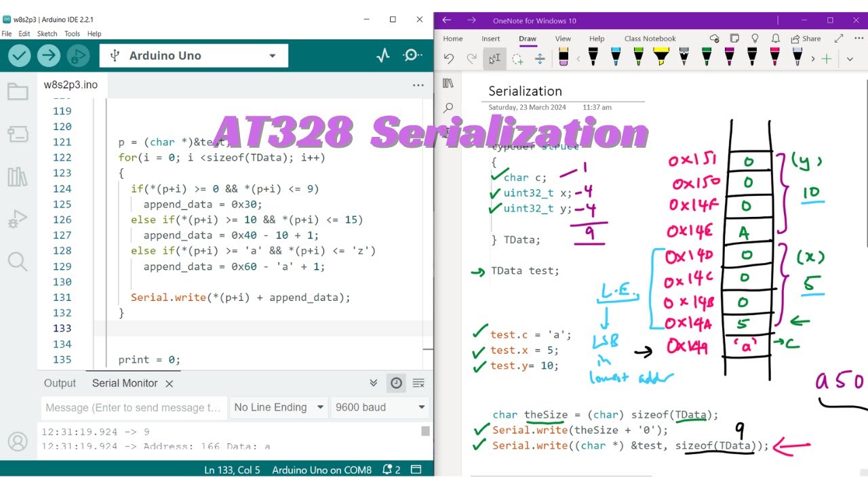Open the View tab in OneNote

pyautogui.click(x=563, y=39)
